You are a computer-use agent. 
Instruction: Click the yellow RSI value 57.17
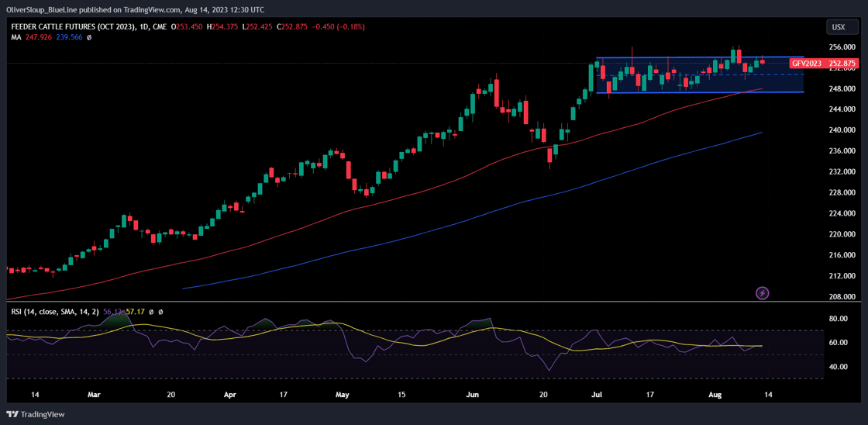[x=134, y=312]
